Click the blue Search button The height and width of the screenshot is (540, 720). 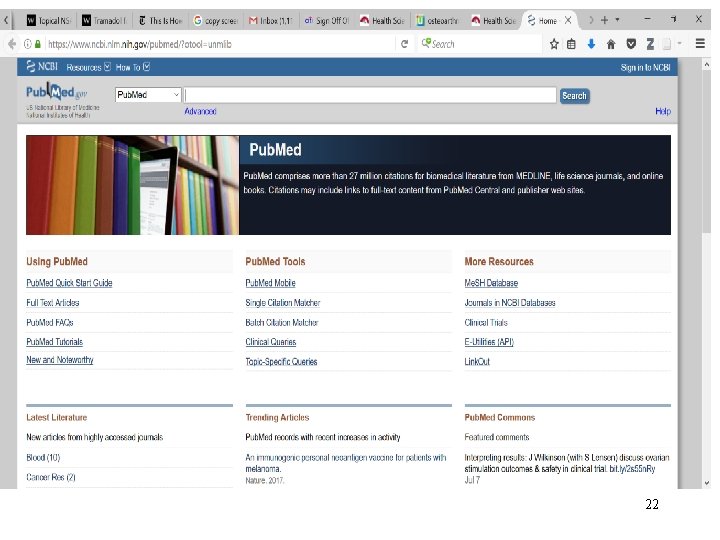(574, 96)
